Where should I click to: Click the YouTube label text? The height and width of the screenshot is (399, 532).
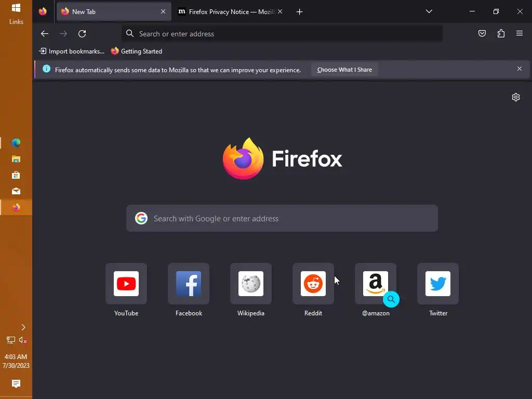126,313
